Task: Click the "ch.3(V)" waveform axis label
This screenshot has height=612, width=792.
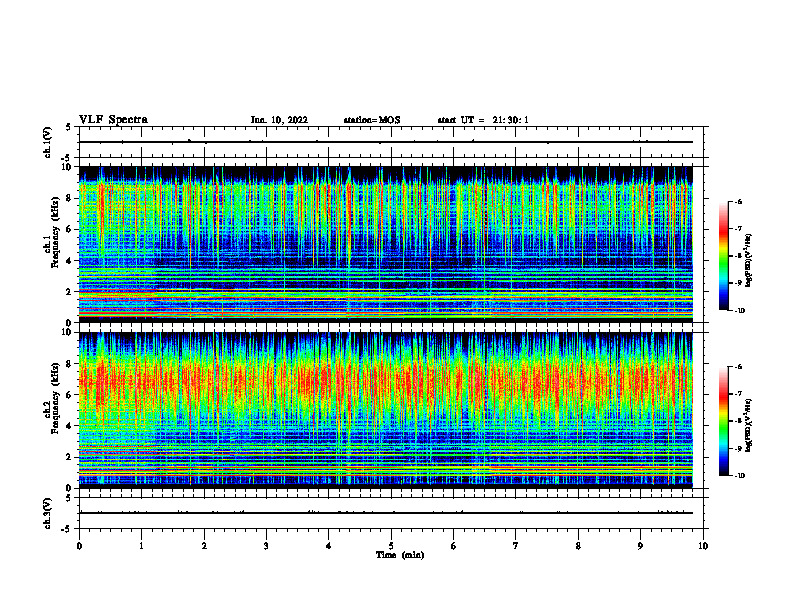Action: [47, 513]
